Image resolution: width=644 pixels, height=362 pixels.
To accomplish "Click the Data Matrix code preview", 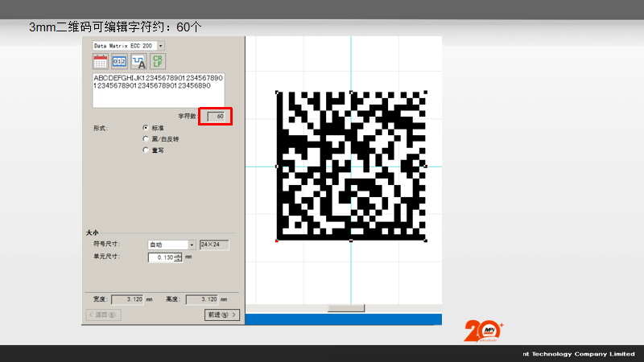I will [351, 165].
